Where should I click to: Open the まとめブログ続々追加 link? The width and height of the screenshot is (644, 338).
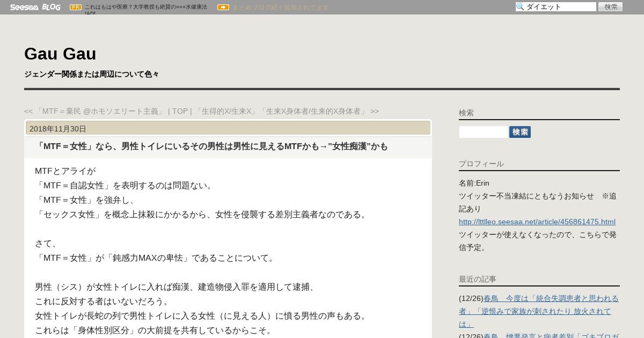[x=280, y=7]
